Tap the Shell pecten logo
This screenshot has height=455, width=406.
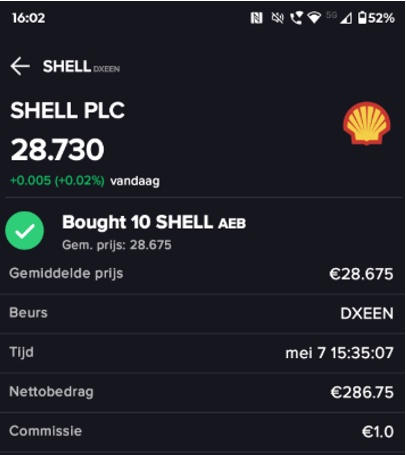(x=367, y=123)
